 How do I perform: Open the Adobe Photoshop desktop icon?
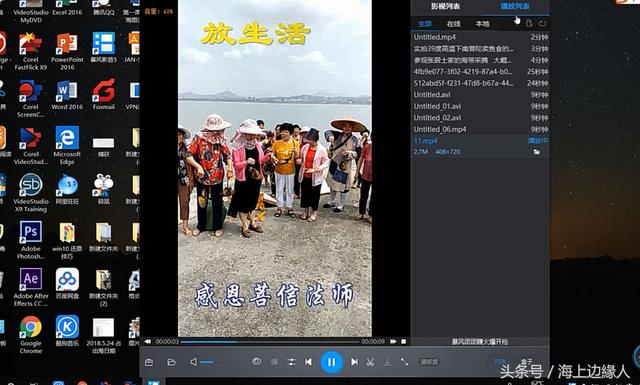[31, 240]
